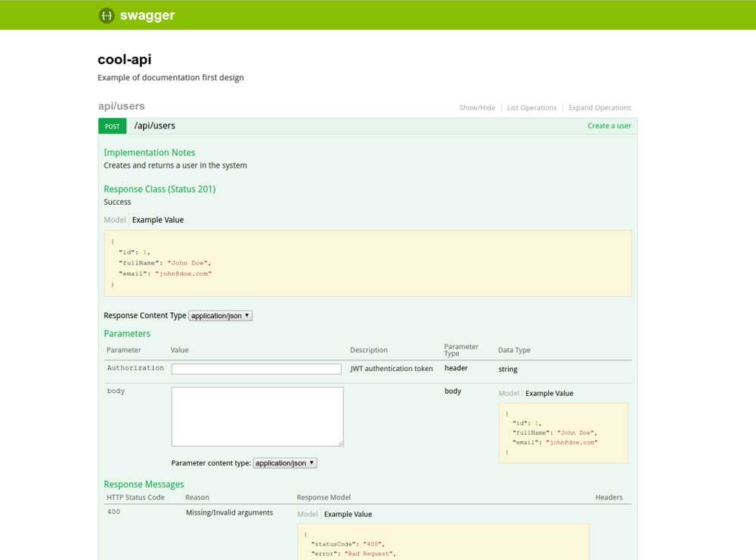
Task: Click 'Missing/Invalid arguments' reason text
Action: click(x=230, y=513)
